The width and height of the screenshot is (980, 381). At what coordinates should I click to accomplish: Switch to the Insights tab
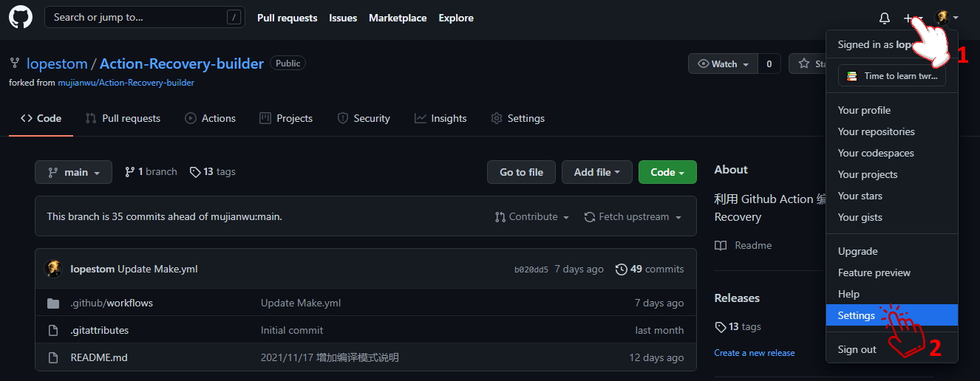click(440, 118)
